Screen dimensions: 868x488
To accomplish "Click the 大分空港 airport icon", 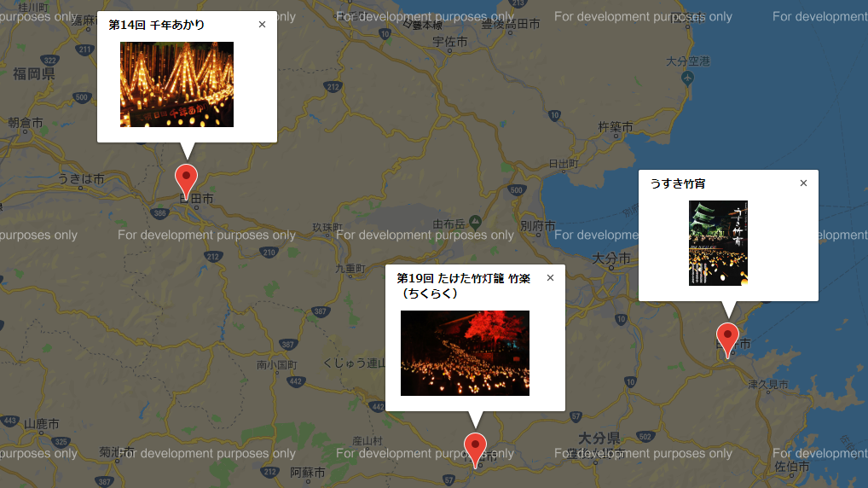I will (x=687, y=78).
